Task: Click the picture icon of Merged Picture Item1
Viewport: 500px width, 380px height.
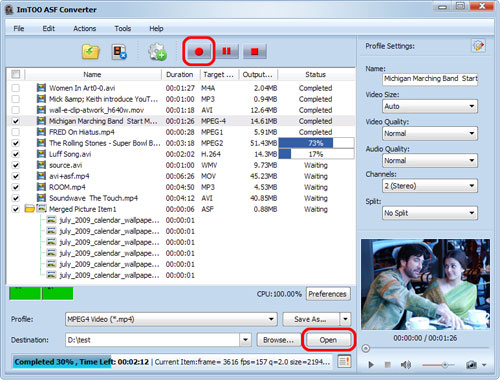Action: 41,209
